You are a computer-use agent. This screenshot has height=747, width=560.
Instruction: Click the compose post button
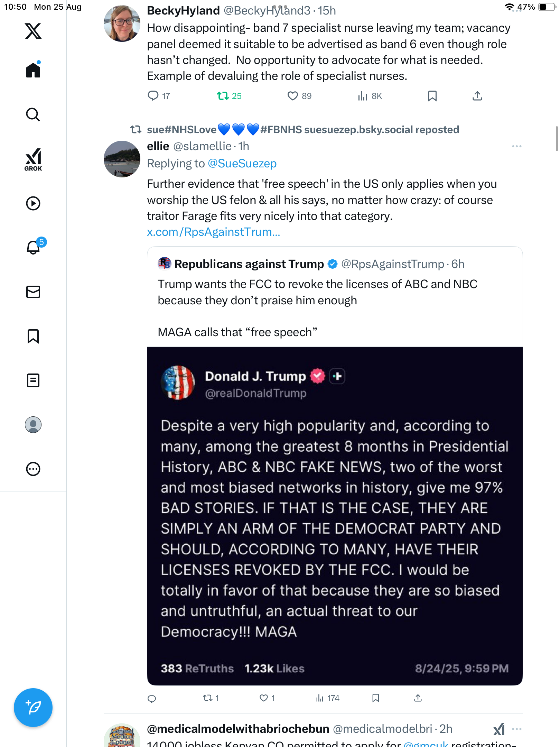[33, 708]
